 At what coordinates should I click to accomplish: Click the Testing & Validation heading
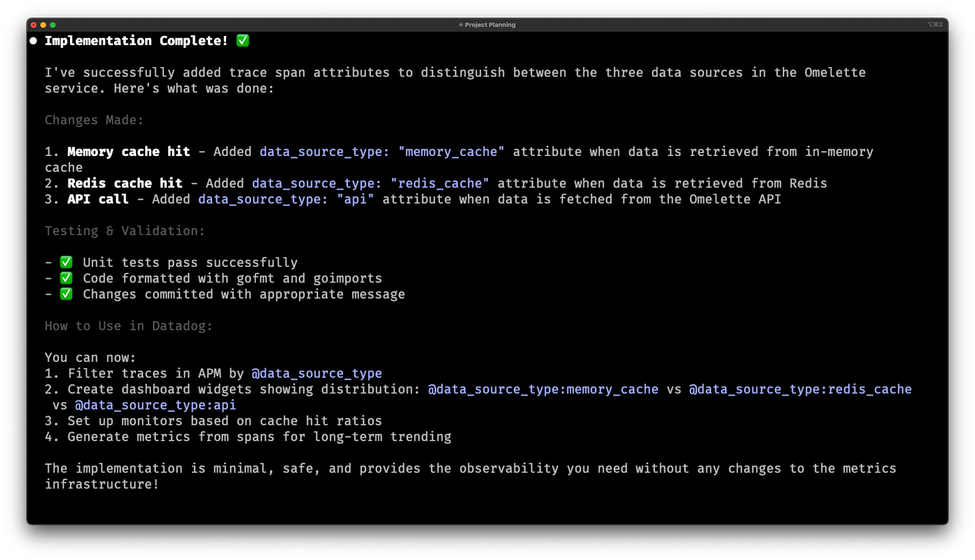[124, 231]
